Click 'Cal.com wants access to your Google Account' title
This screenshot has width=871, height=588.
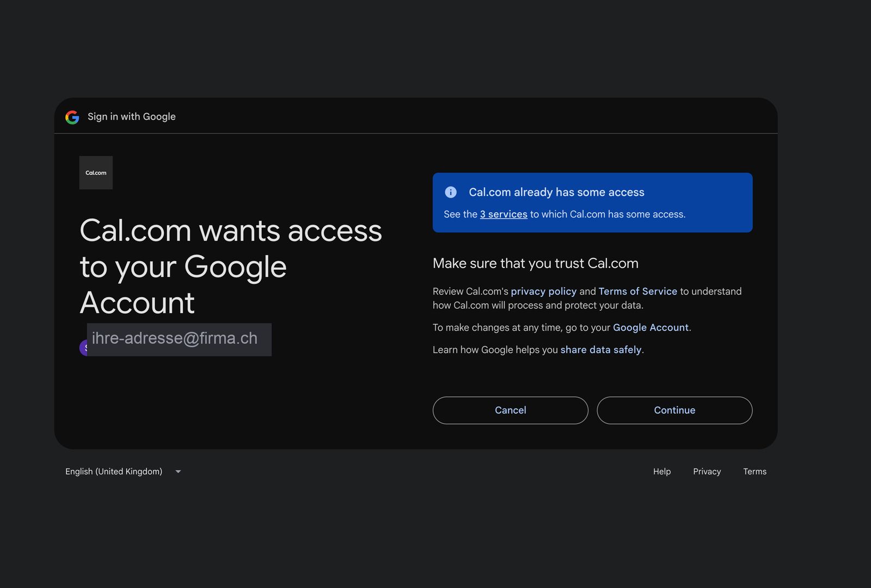point(231,267)
